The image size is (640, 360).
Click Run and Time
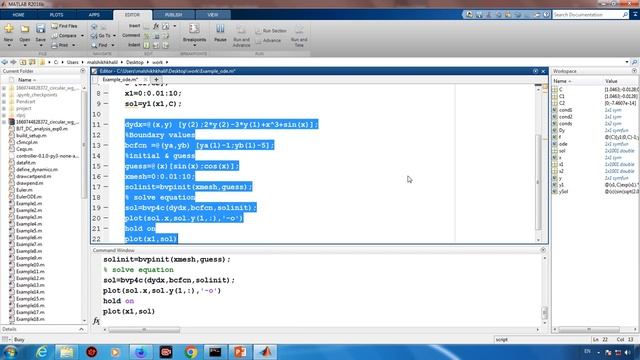tap(299, 36)
